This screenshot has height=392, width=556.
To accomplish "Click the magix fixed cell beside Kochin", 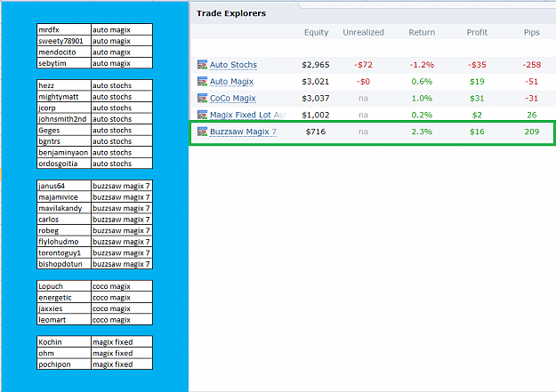I will (x=122, y=342).
